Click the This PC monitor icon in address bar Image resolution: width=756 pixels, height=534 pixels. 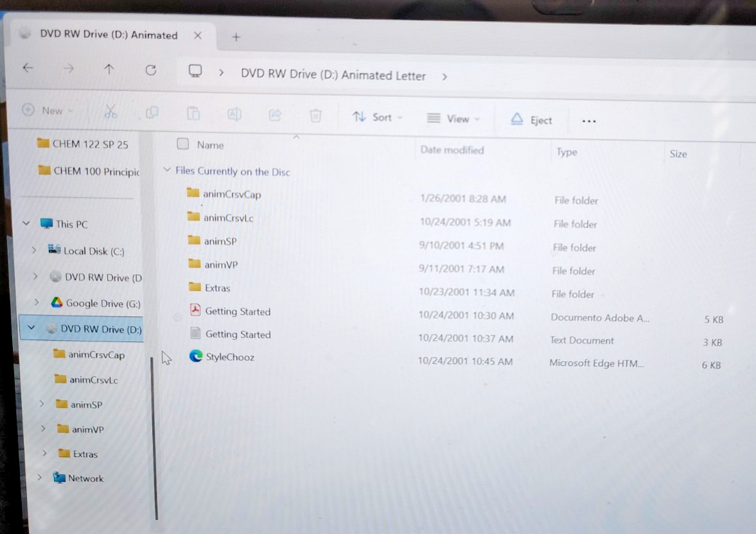pyautogui.click(x=195, y=71)
